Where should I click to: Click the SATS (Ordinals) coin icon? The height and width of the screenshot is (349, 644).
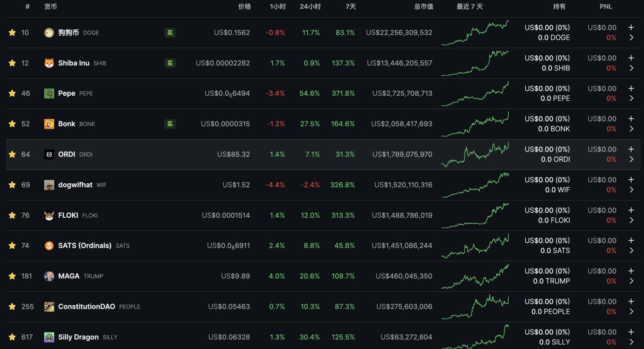49,246
